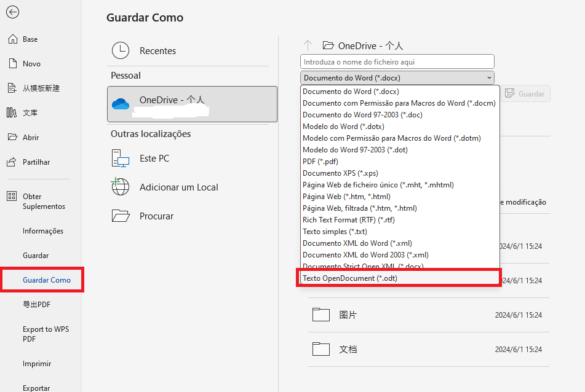The width and height of the screenshot is (585, 392).
Task: Click the 从模板新建 template icon
Action: click(x=12, y=88)
